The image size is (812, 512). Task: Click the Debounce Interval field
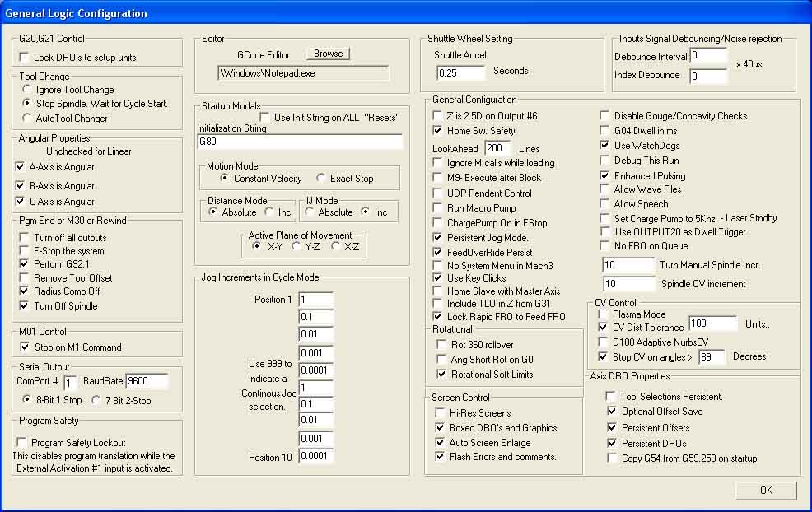(708, 56)
